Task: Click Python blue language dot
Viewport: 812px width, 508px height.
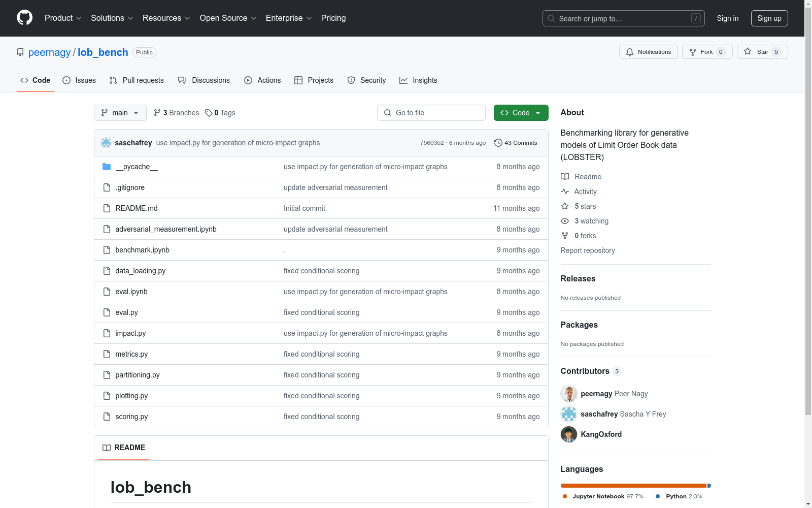Action: 658,496
